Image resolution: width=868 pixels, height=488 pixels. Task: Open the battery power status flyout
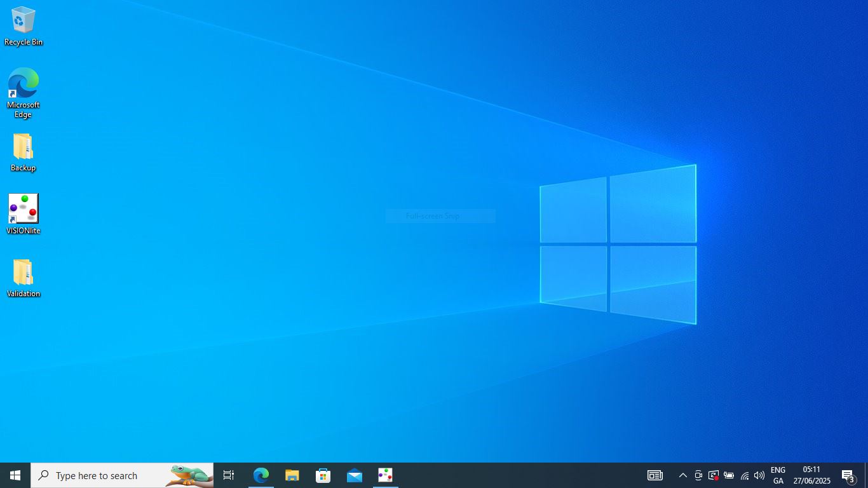point(729,475)
